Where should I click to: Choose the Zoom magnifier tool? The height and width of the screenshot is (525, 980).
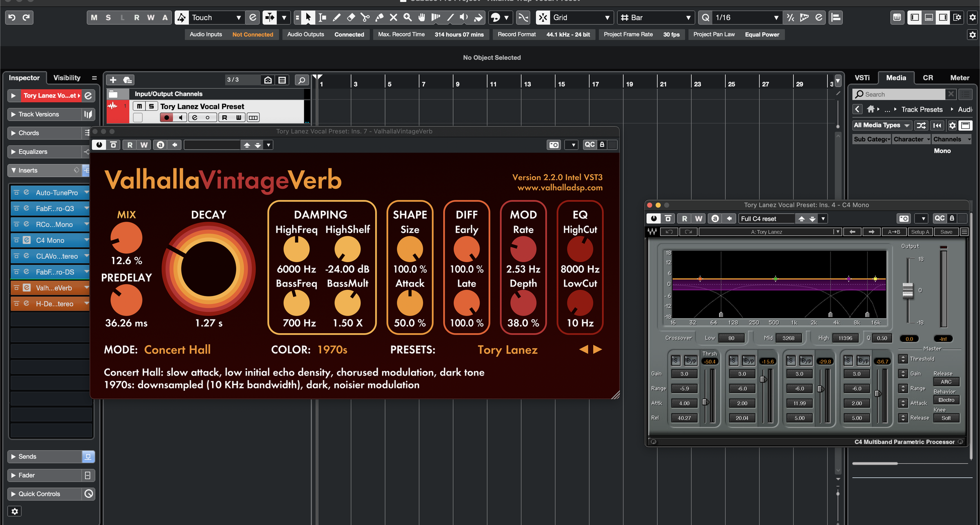point(407,18)
